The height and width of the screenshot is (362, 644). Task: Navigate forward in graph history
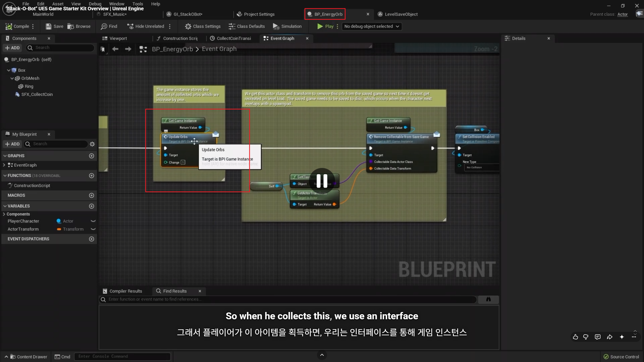tap(128, 49)
